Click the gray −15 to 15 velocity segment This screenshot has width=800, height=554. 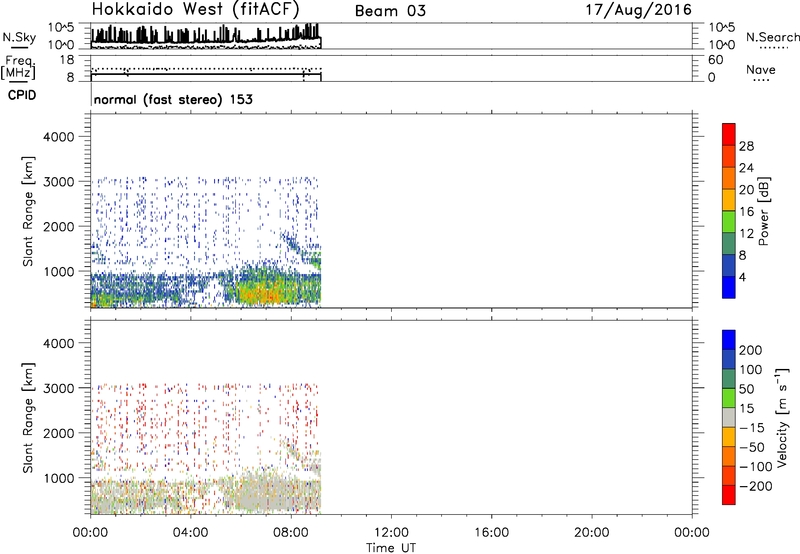[x=729, y=418]
